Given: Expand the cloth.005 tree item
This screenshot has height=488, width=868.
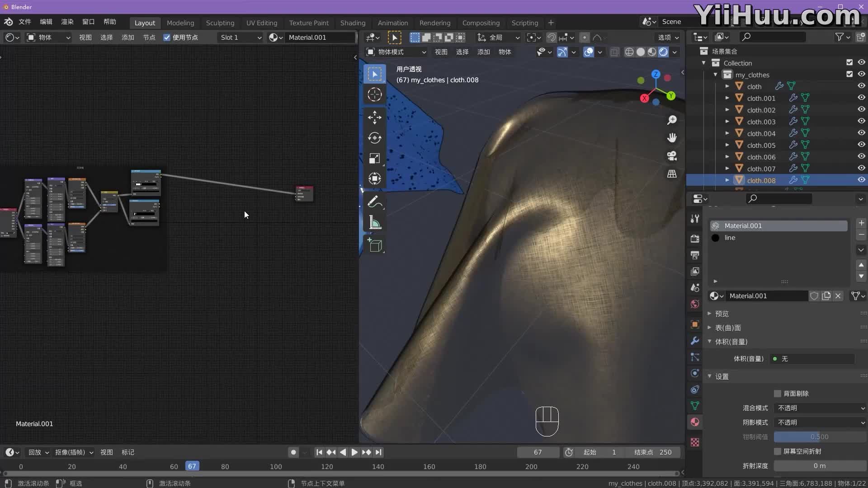Looking at the screenshot, I should point(727,145).
